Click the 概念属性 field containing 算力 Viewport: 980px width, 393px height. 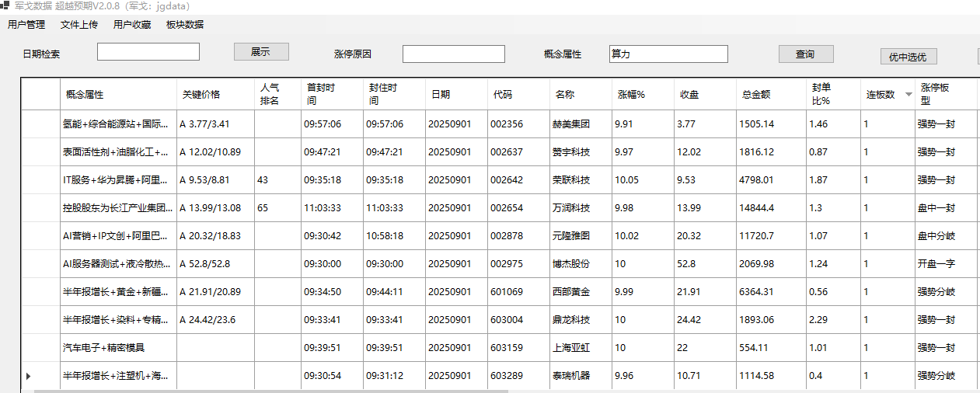pyautogui.click(x=668, y=54)
